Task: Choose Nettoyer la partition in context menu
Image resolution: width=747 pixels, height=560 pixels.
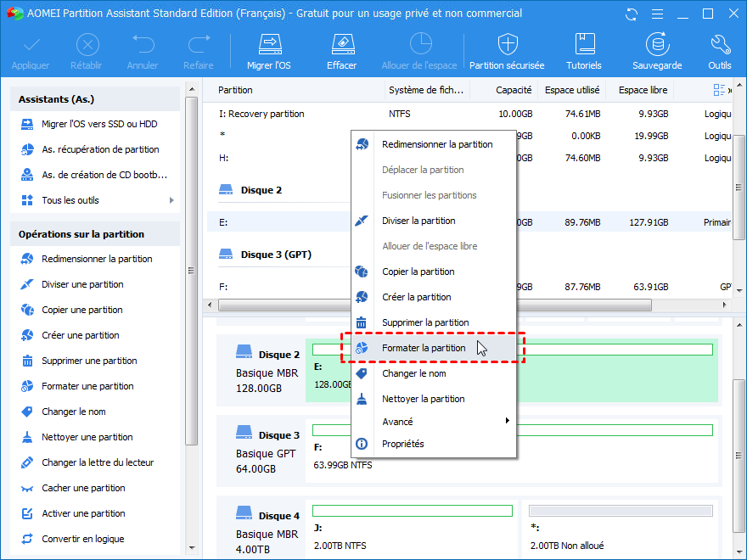Action: (434, 399)
